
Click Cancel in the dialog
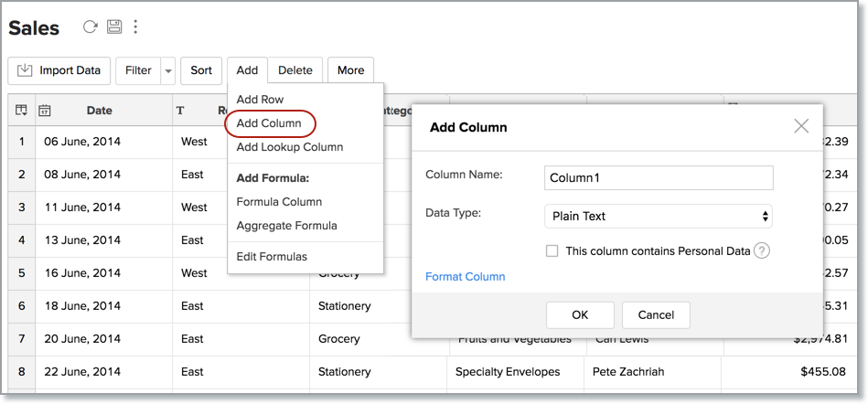point(656,315)
